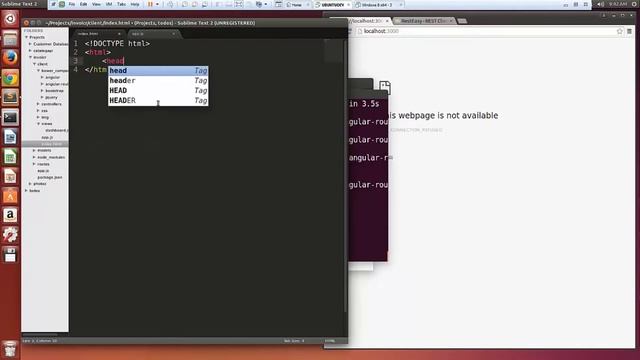Launch Firefox from the Ubuntu launcher

10,58
